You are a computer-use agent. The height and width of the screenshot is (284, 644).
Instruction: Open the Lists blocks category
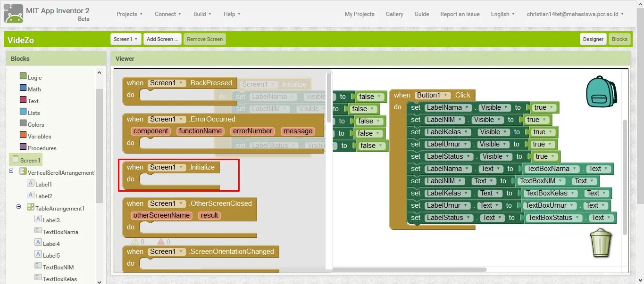pyautogui.click(x=30, y=113)
